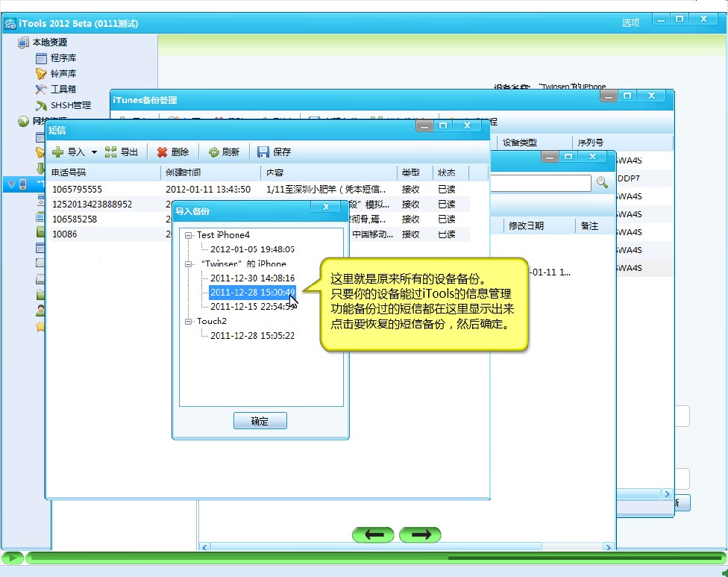Click the green playback progress bar
Image resolution: width=728 pixels, height=577 pixels.
pyautogui.click(x=373, y=558)
